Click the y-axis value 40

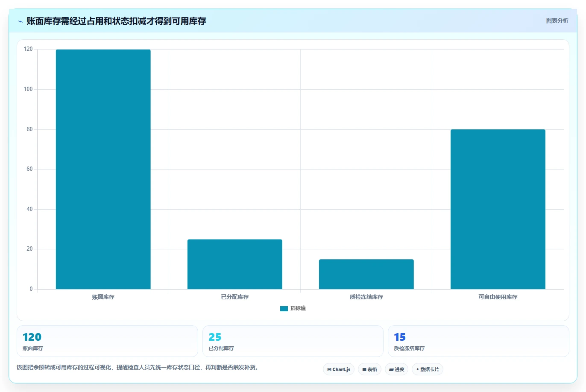click(x=29, y=209)
